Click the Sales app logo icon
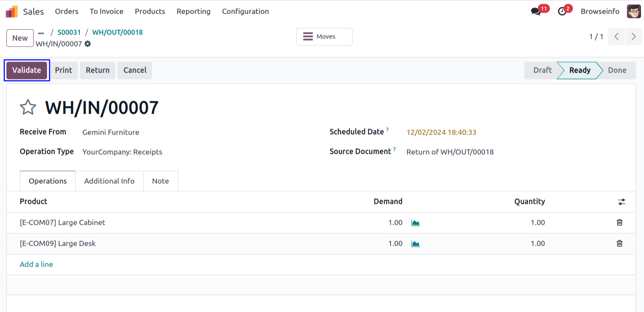644x312 pixels. click(x=12, y=12)
